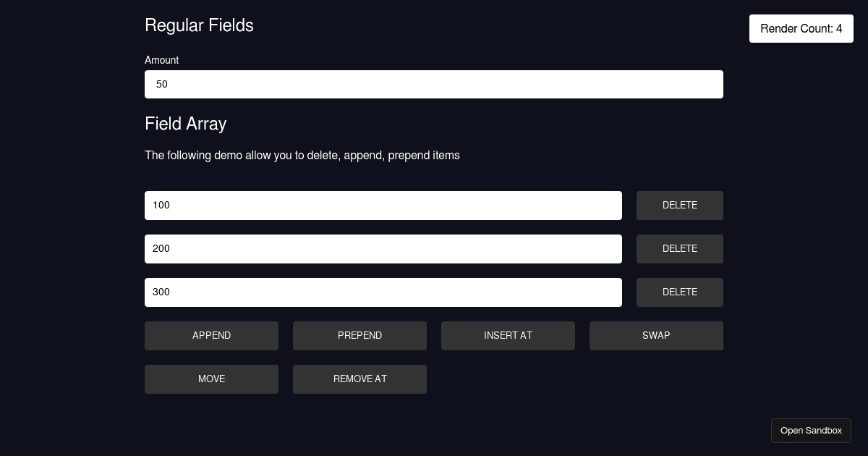The image size is (868, 456).
Task: Click the Amount field label
Action: [x=161, y=60]
